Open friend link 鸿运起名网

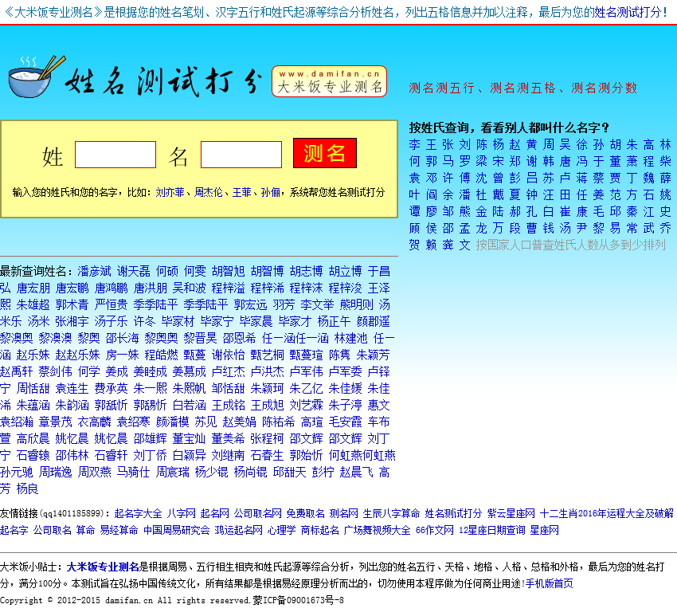point(239,530)
